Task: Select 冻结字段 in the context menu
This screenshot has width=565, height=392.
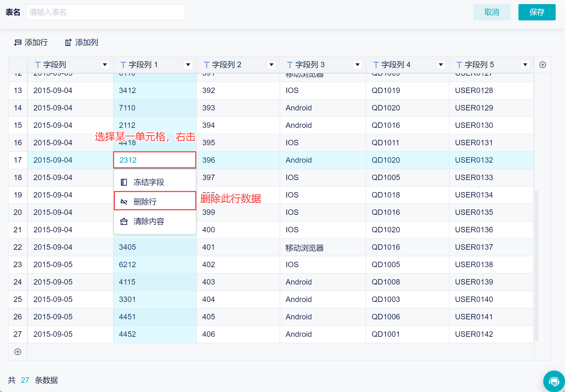Action: click(149, 182)
